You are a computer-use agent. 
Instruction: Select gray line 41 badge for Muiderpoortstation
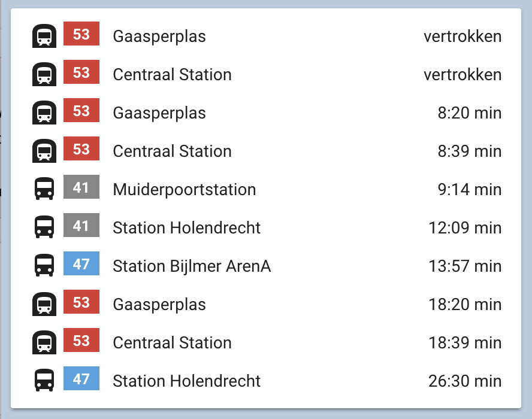[81, 188]
